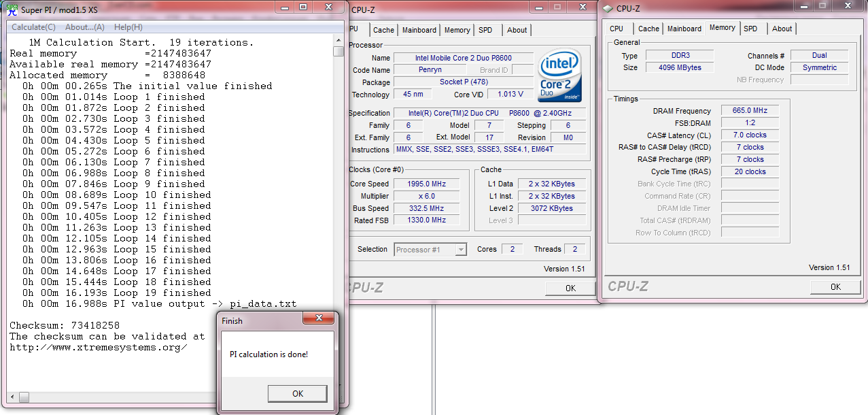The width and height of the screenshot is (868, 415).
Task: Click the 45 nm technology value
Action: click(x=413, y=95)
